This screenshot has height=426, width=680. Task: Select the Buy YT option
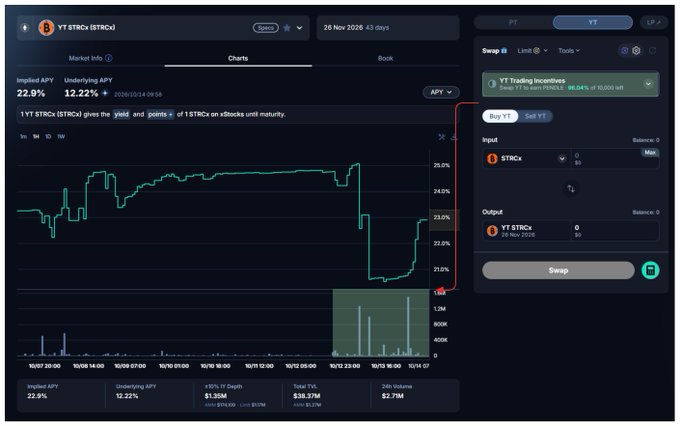coord(500,116)
